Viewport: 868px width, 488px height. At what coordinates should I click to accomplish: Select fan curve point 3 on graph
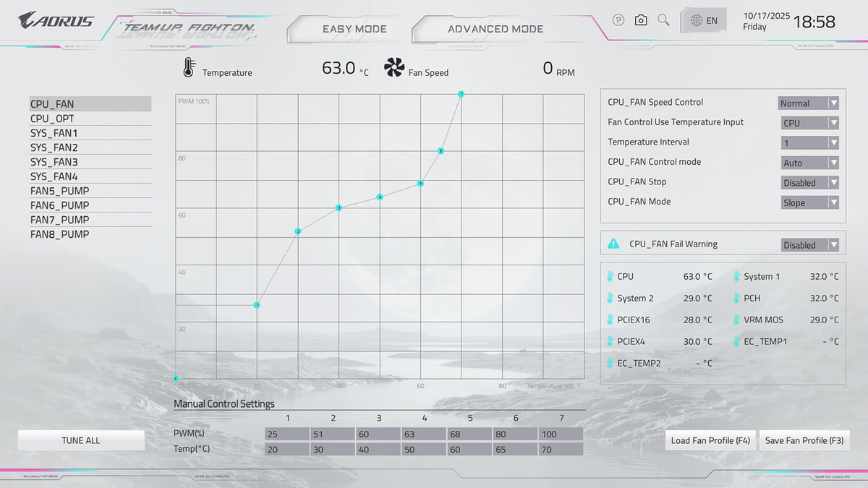pos(339,207)
